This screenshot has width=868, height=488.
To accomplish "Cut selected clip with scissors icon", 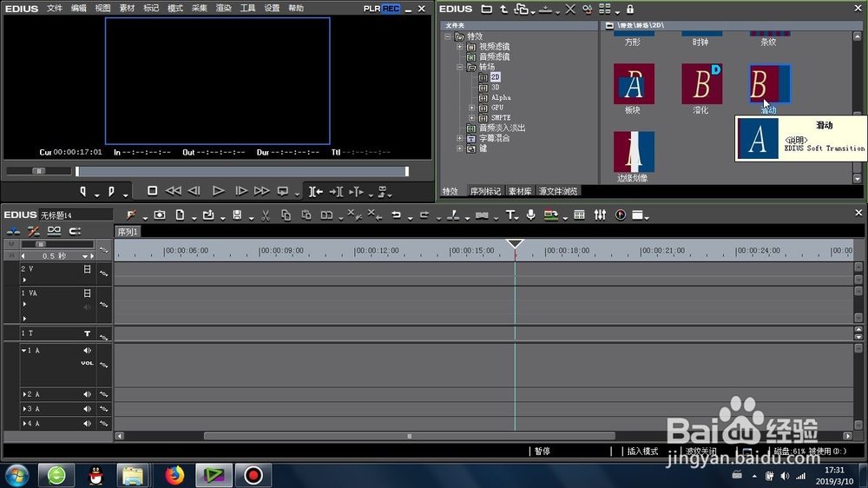I will [x=265, y=215].
